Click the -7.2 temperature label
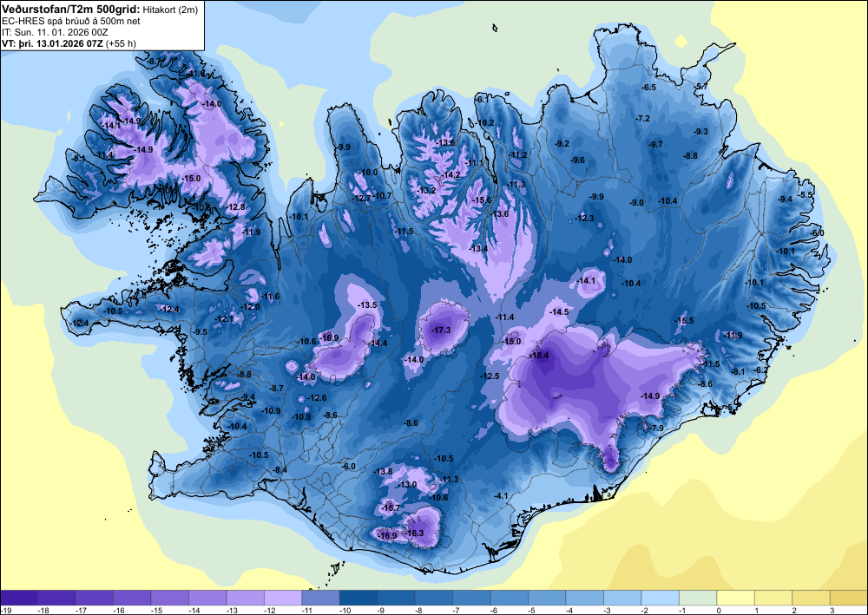Screen dimensions: 868x615 click(642, 119)
